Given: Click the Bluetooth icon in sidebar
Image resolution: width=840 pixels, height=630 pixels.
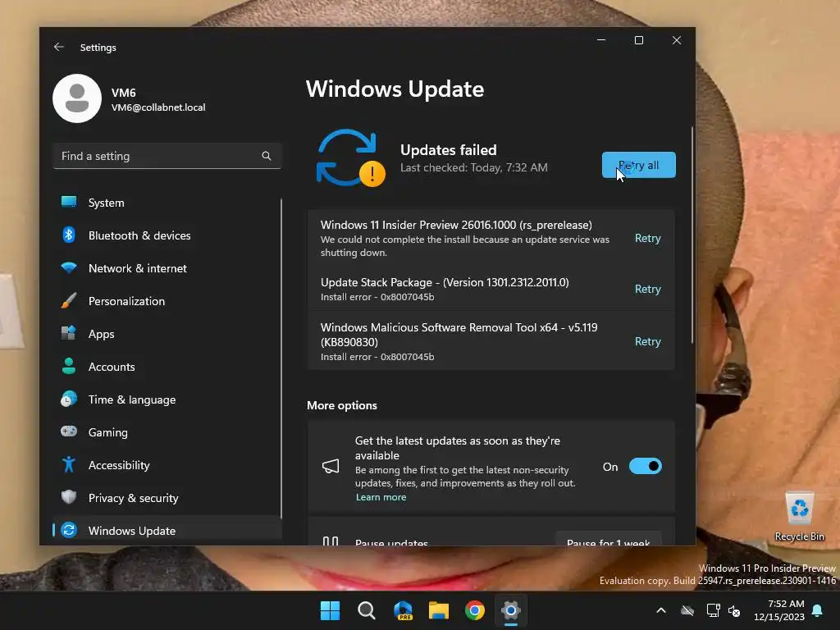Looking at the screenshot, I should [69, 235].
